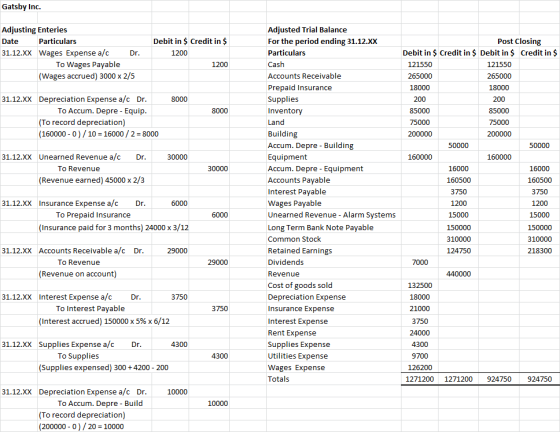Select Insurance Expense debit value 21000

[420, 308]
